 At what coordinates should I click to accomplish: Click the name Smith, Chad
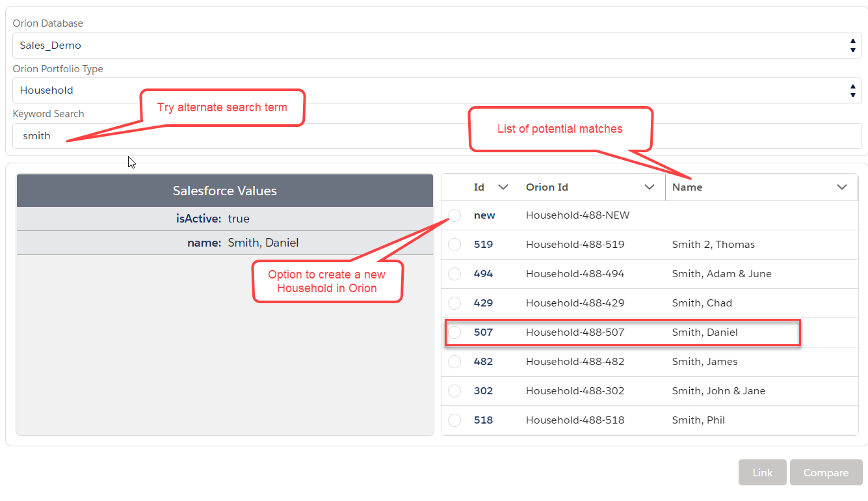point(702,303)
